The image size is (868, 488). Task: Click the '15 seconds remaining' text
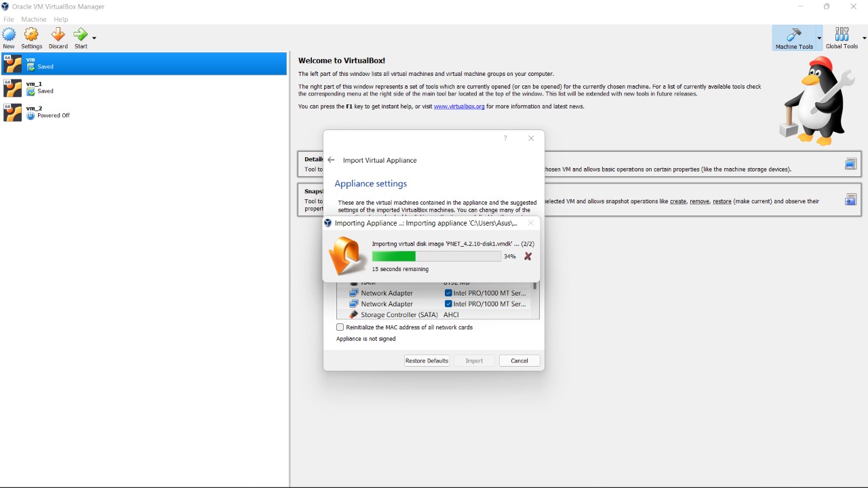point(400,269)
